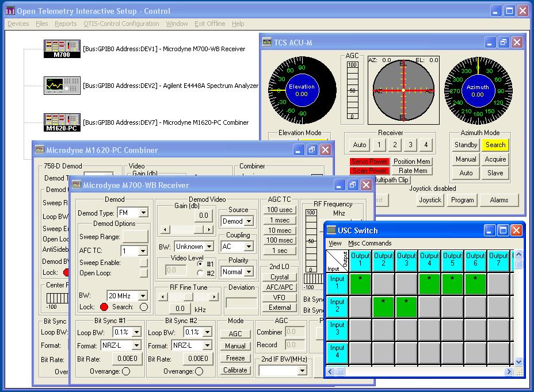Open the Video BW Unknown dropdown

(209, 246)
